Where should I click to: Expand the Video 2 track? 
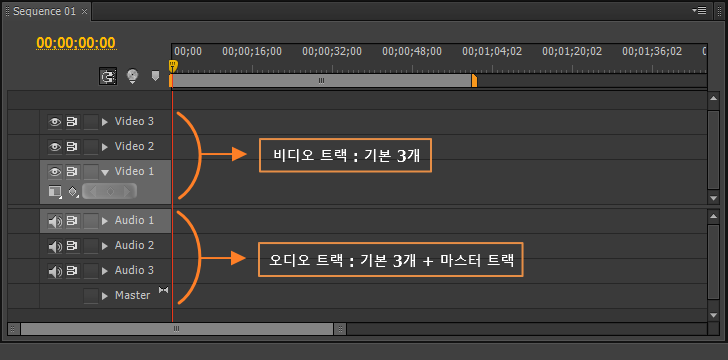click(105, 147)
